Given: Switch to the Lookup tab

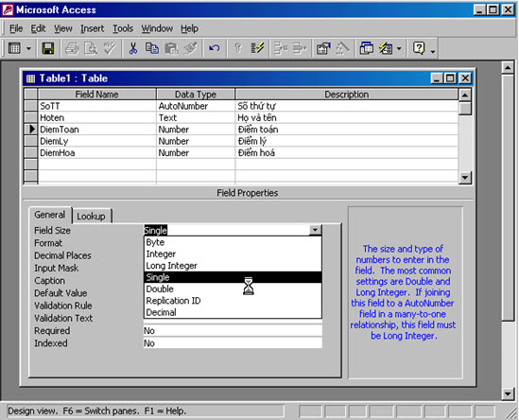Looking at the screenshot, I should [91, 216].
